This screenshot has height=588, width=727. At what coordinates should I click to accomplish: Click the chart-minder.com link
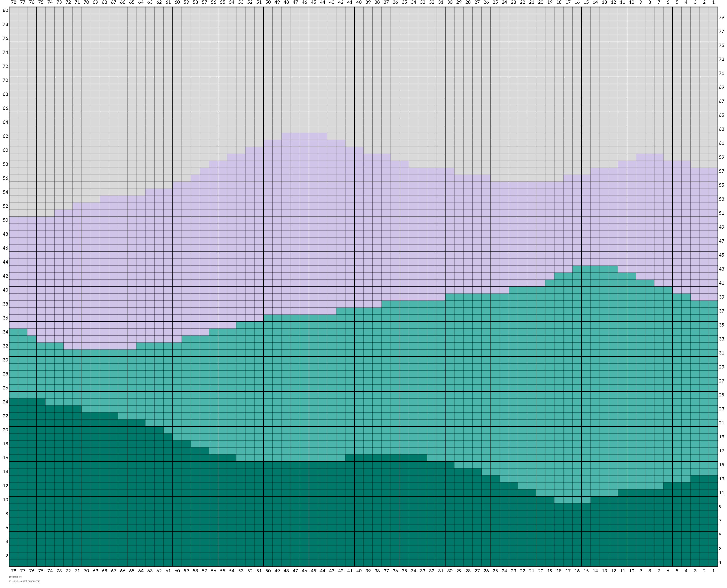[x=31, y=581]
